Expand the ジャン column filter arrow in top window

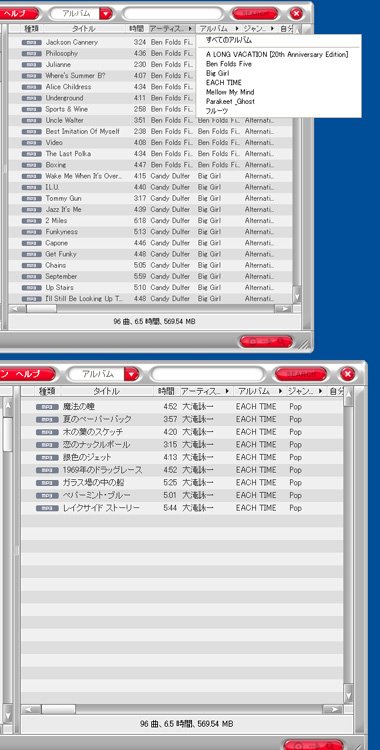(x=272, y=29)
